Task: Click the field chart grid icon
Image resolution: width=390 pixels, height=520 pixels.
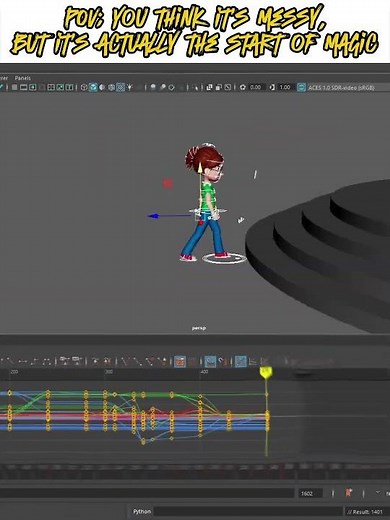Action: [x=51, y=87]
